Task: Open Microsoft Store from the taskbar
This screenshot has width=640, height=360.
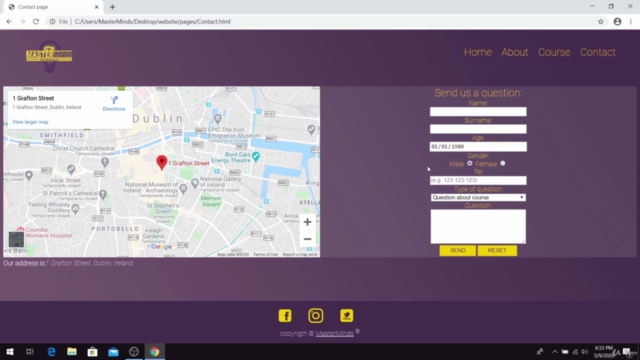Action: [x=93, y=351]
